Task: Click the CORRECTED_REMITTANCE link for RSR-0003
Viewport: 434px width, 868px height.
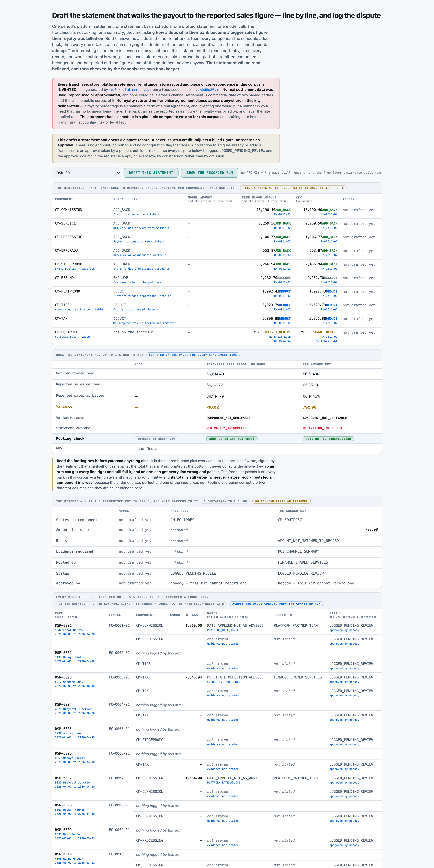Action: pyautogui.click(x=224, y=682)
